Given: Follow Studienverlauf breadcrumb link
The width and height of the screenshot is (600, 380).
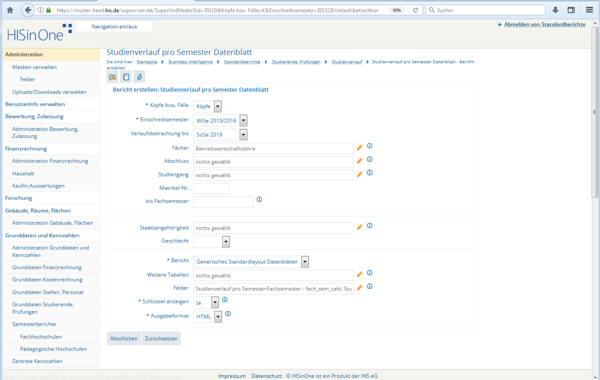Looking at the screenshot, I should [347, 62].
